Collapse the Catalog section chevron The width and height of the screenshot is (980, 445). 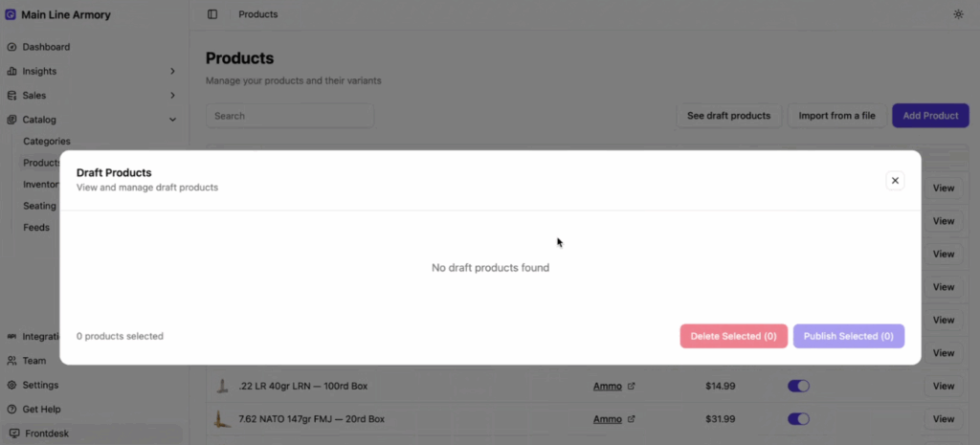pos(172,120)
